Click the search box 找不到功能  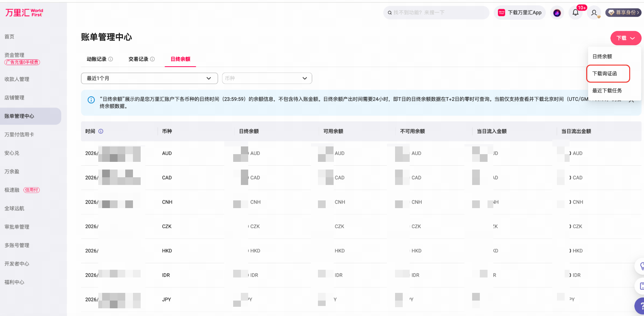436,13
